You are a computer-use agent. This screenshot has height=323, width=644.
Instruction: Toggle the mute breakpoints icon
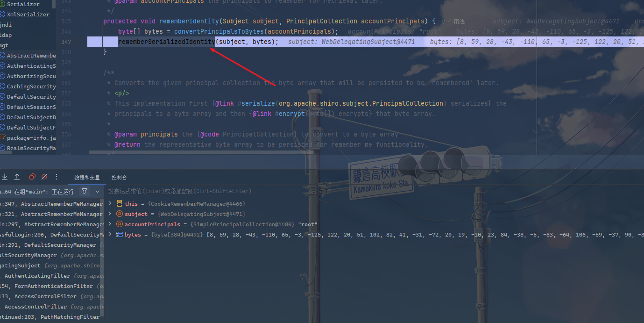pyautogui.click(x=44, y=177)
